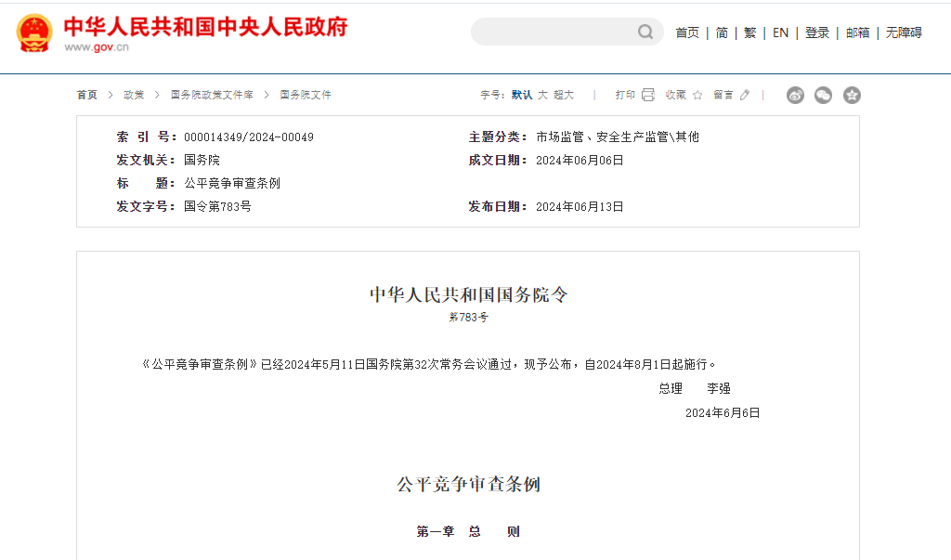The width and height of the screenshot is (951, 560).
Task: Click the printer icon next to 打印
Action: pos(648,95)
